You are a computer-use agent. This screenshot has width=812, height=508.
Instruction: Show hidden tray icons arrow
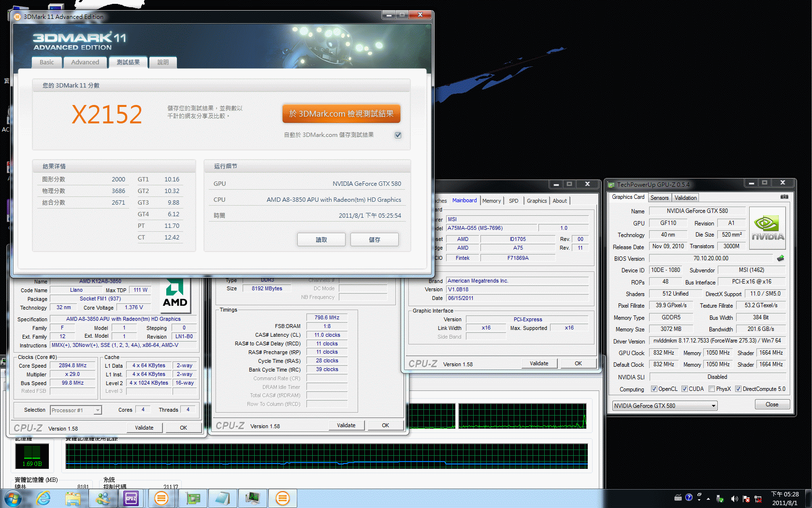click(708, 499)
